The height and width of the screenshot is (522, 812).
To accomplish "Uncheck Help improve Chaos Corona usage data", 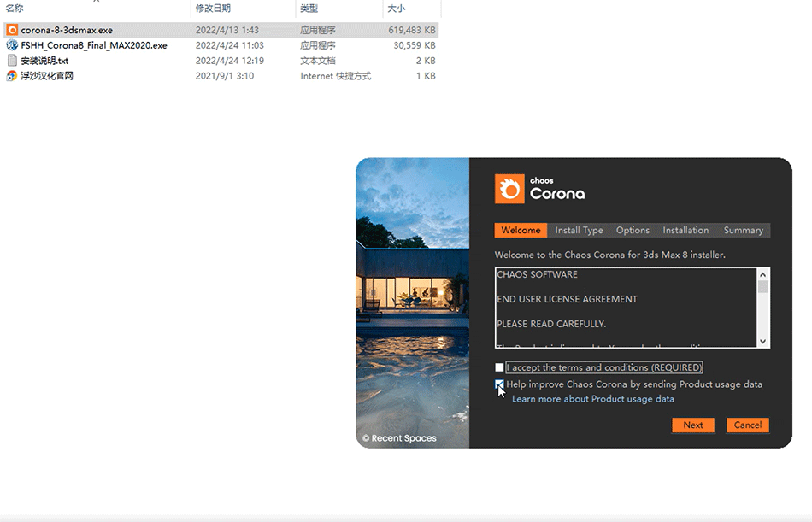I will coord(499,384).
